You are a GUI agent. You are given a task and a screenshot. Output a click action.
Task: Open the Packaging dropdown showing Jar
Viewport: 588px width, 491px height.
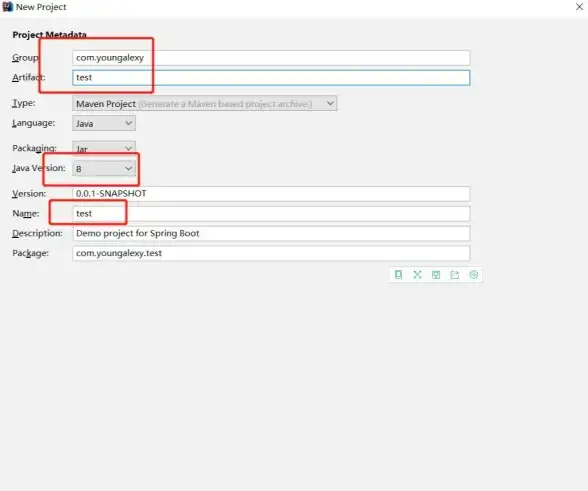click(x=104, y=148)
